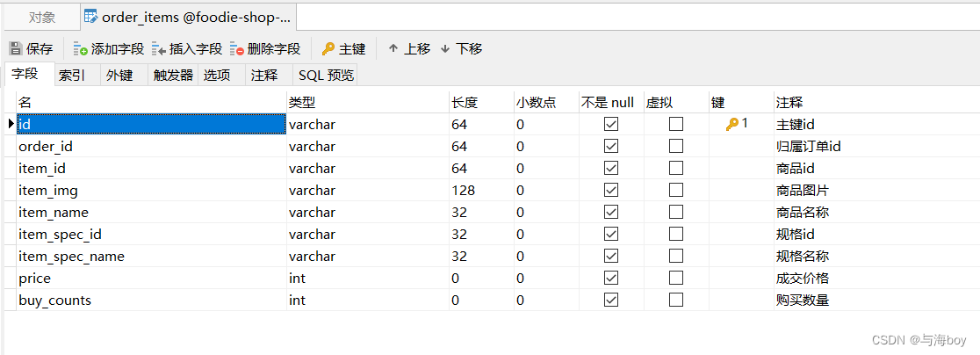Toggle 不是 null checkbox for item_spec_name
This screenshot has height=355, width=980.
[x=611, y=256]
